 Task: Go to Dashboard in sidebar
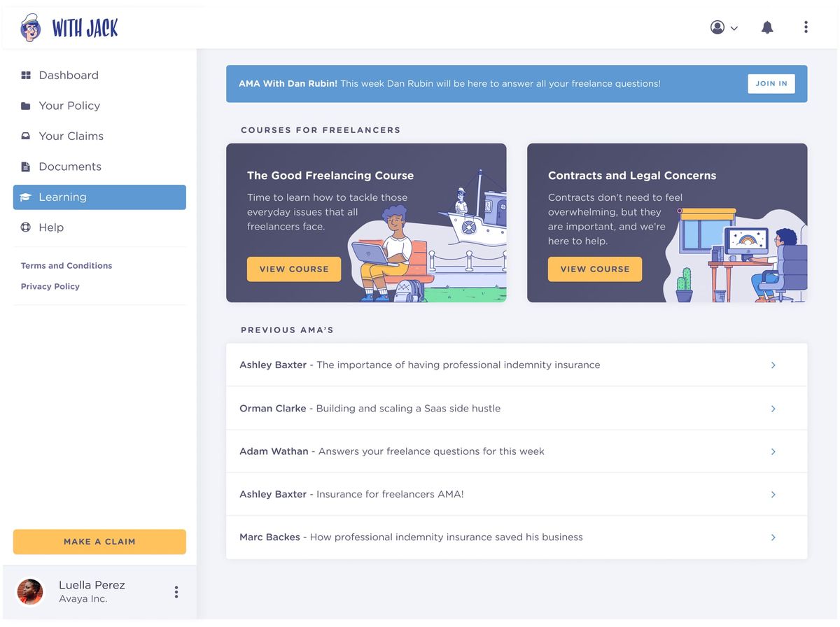click(x=99, y=75)
